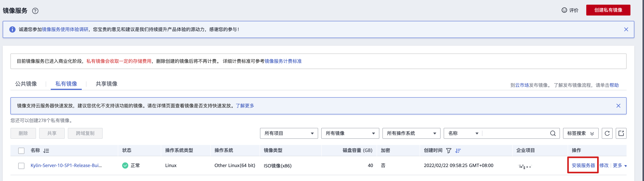
Task: Open the 共享镜像 tab
Action: (x=107, y=84)
